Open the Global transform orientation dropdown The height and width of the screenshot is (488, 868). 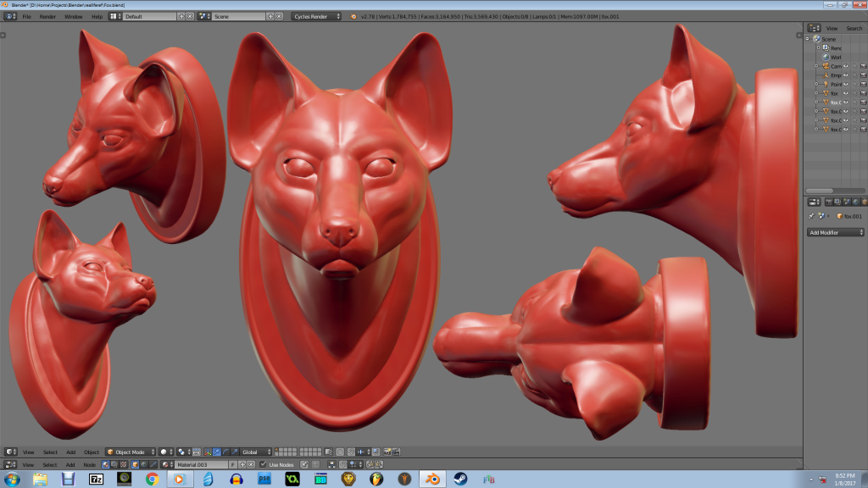pyautogui.click(x=256, y=452)
